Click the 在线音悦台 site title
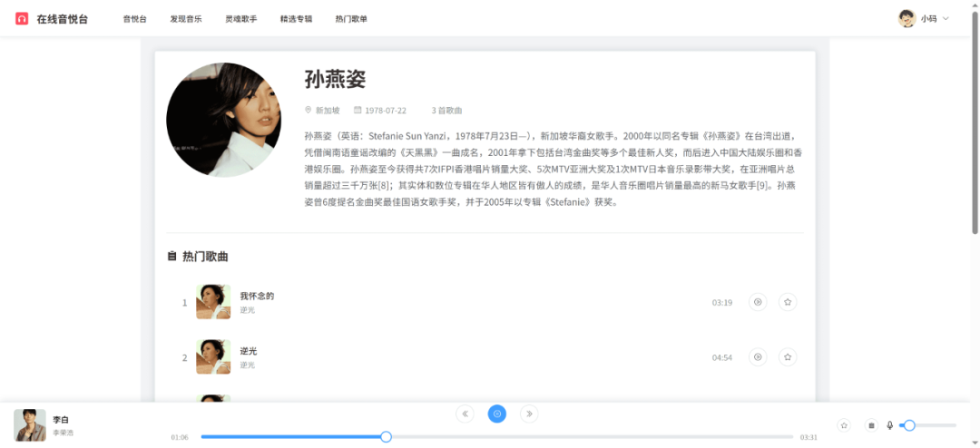Image resolution: width=980 pixels, height=448 pixels. point(62,19)
